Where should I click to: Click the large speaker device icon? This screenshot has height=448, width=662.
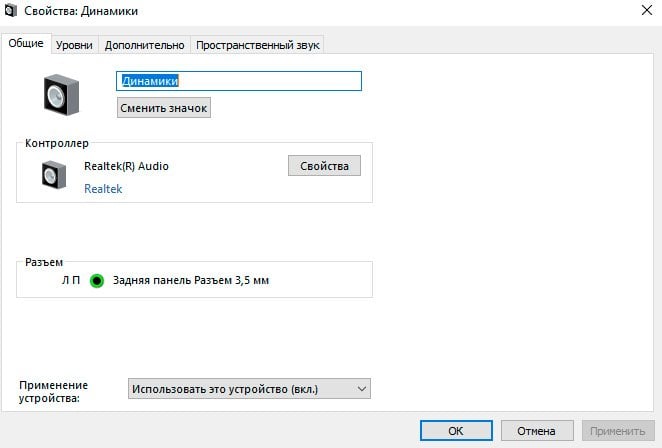coord(61,95)
